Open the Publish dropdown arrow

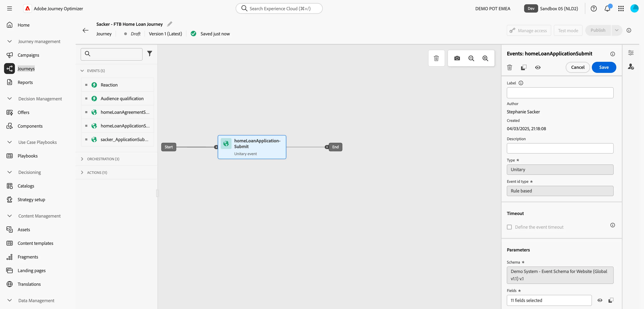pyautogui.click(x=617, y=30)
